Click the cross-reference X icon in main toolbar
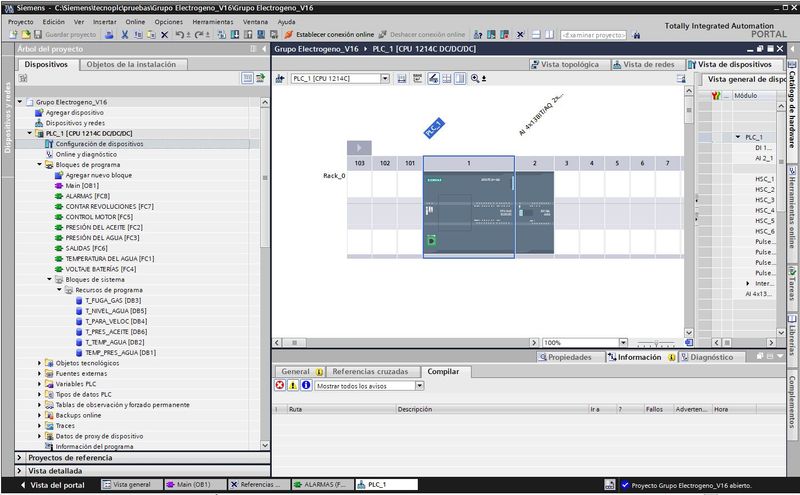 [520, 35]
